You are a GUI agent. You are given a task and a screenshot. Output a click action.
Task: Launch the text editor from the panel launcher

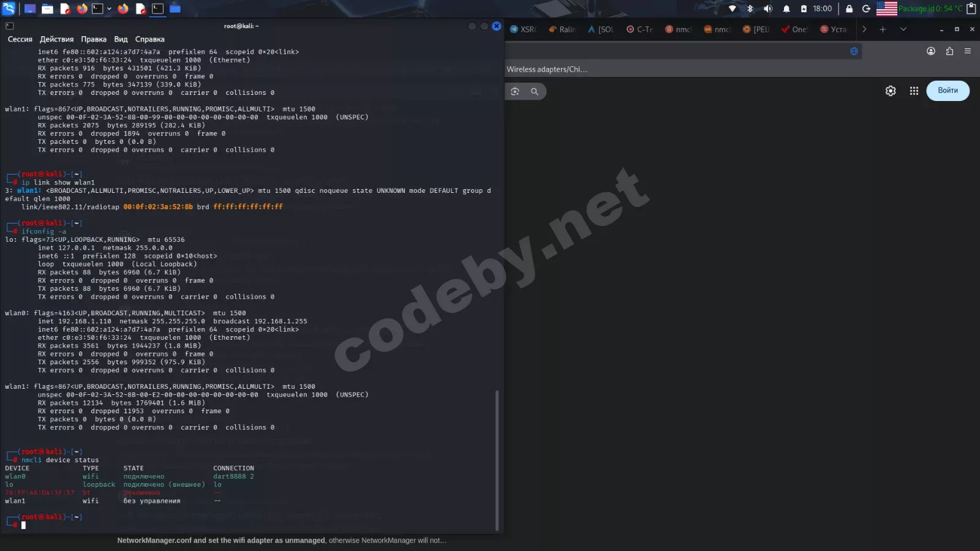65,9
